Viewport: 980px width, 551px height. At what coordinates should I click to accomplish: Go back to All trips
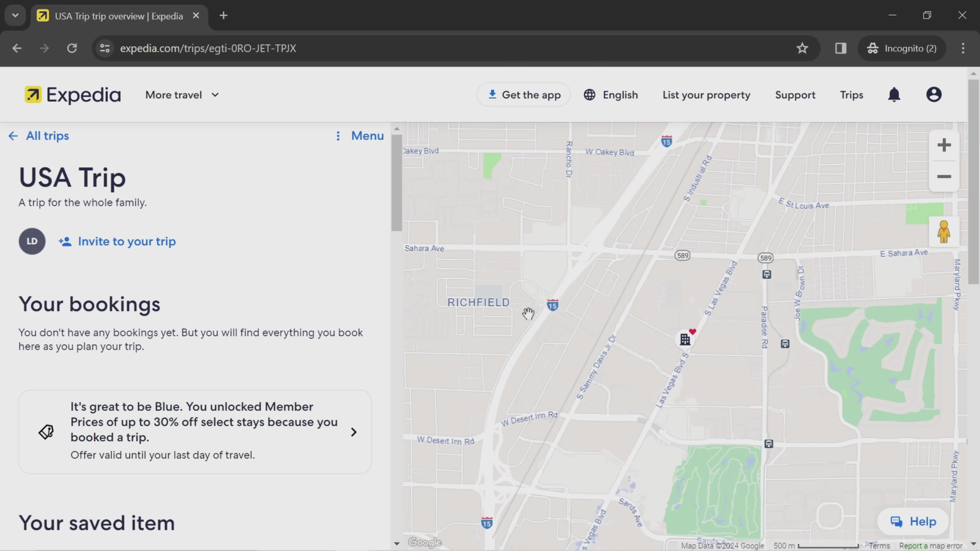pyautogui.click(x=39, y=136)
